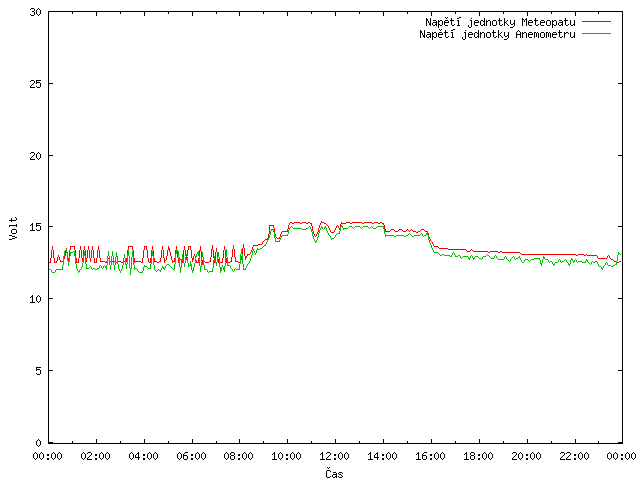
Task: Click the 02:00 time label
Action: (x=96, y=456)
